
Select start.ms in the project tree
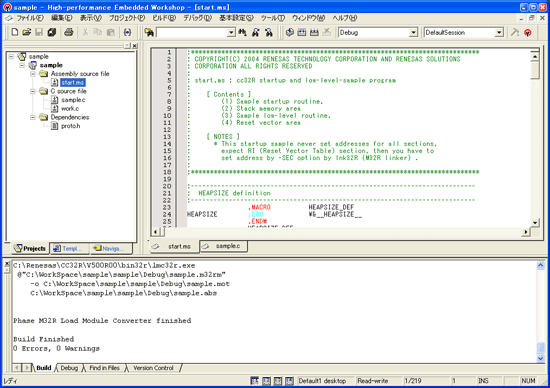point(73,82)
